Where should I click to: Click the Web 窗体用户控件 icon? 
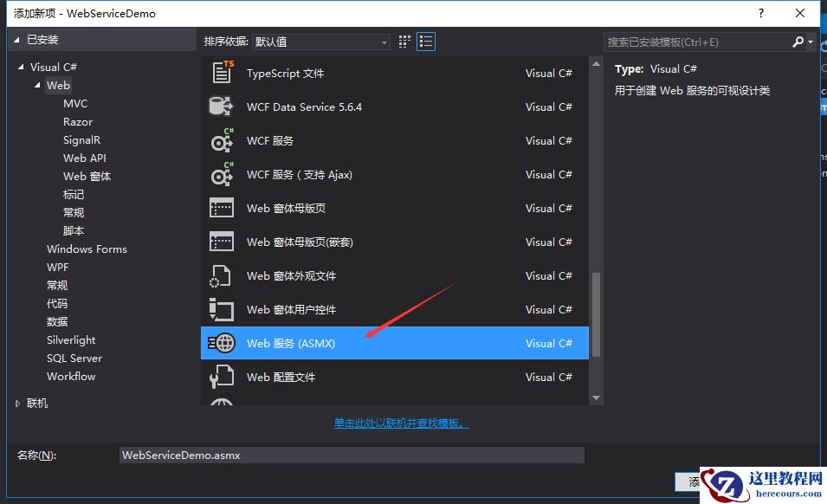tap(222, 309)
